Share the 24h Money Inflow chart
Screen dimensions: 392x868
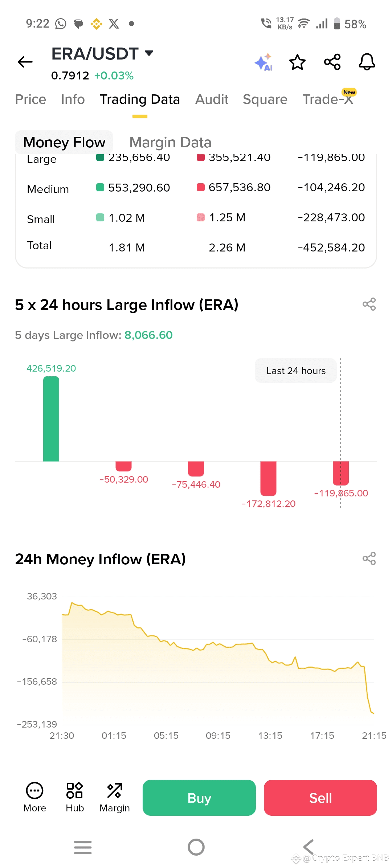coord(369,558)
